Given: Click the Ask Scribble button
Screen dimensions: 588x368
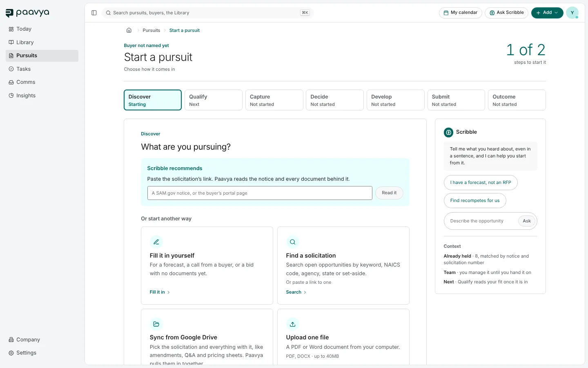Looking at the screenshot, I should (507, 13).
